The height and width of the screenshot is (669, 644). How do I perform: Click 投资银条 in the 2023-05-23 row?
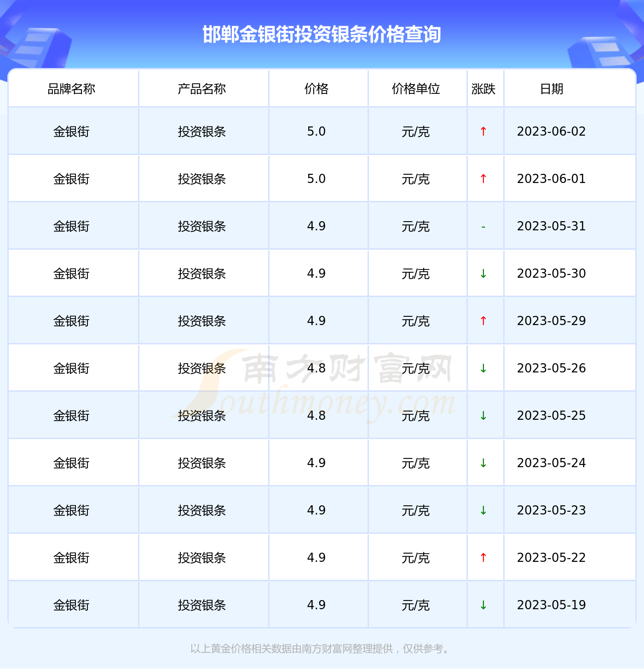[x=202, y=511]
